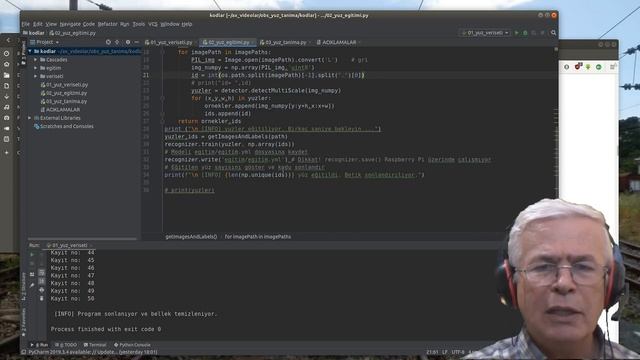Open the Navigate menu

point(69,24)
